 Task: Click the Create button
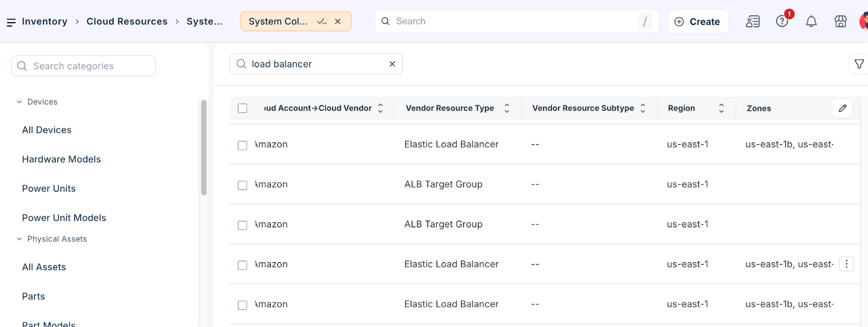[x=698, y=22]
